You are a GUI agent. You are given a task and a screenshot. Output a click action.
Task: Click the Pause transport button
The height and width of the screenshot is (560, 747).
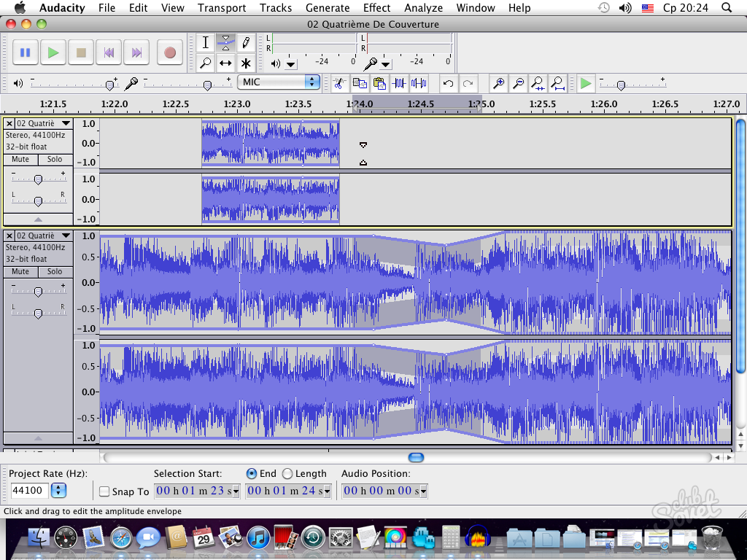tap(26, 52)
